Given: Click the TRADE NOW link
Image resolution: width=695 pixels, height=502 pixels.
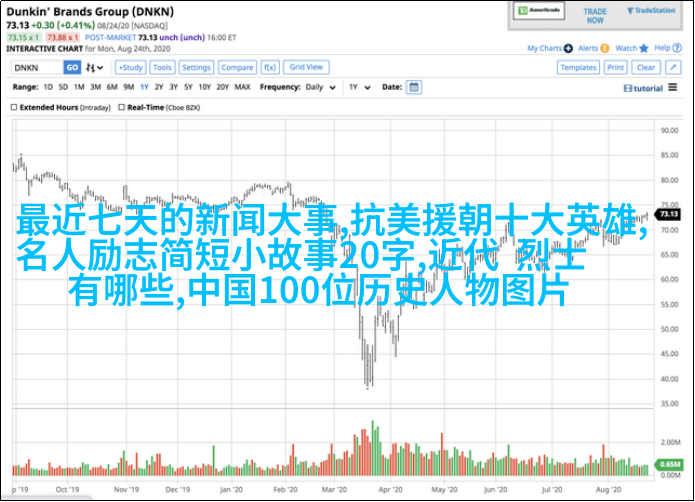Looking at the screenshot, I should tap(595, 16).
